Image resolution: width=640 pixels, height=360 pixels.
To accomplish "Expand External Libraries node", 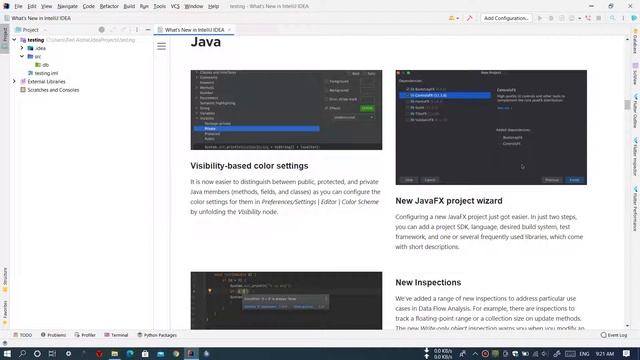I will pyautogui.click(x=14, y=82).
